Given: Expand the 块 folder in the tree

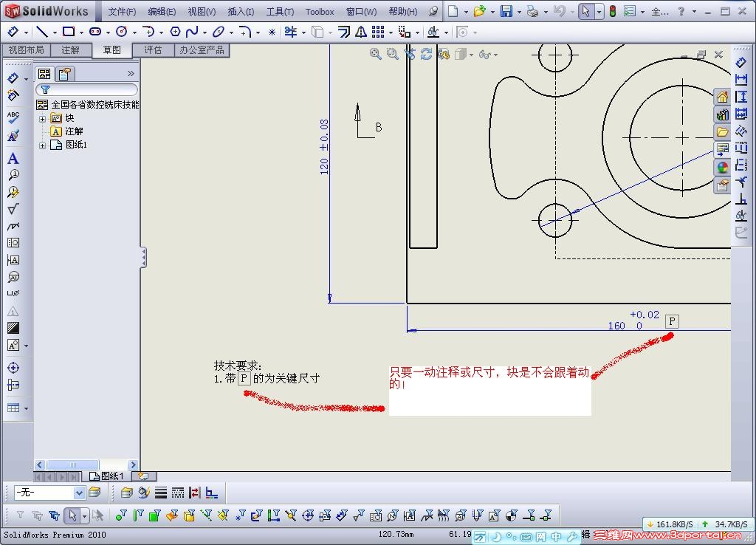Looking at the screenshot, I should 42,119.
